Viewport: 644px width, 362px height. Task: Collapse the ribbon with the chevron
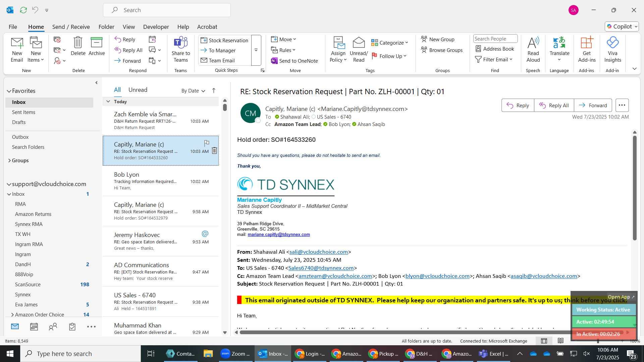coord(634,69)
